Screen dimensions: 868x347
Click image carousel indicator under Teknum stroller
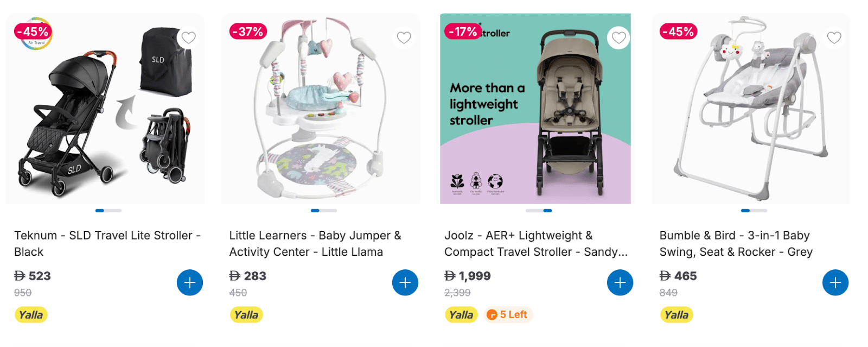click(x=108, y=210)
